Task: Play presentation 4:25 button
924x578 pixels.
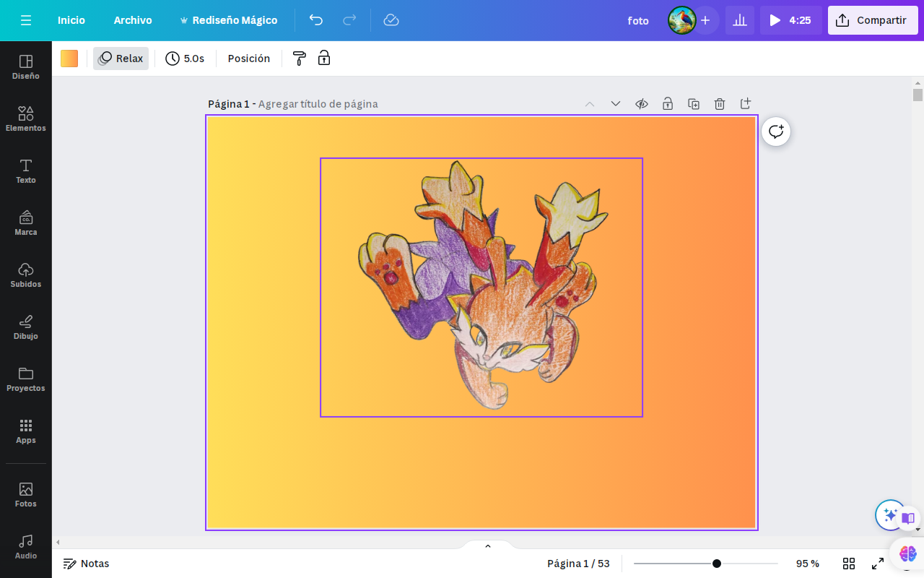Action: click(790, 20)
